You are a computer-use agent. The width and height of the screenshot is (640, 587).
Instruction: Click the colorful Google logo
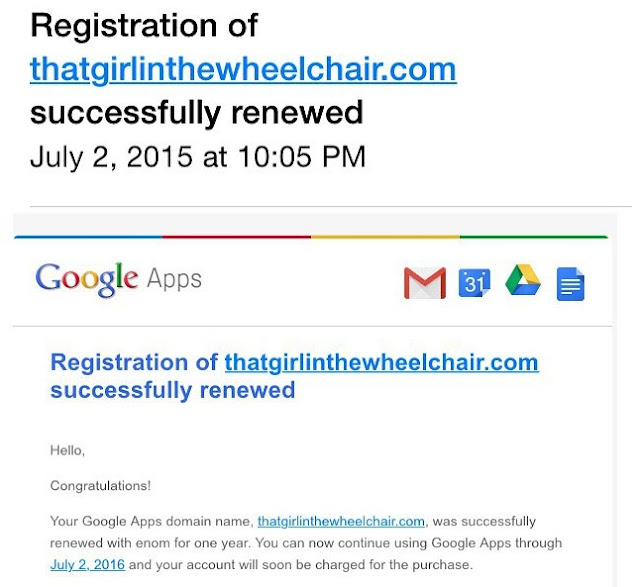tap(85, 279)
